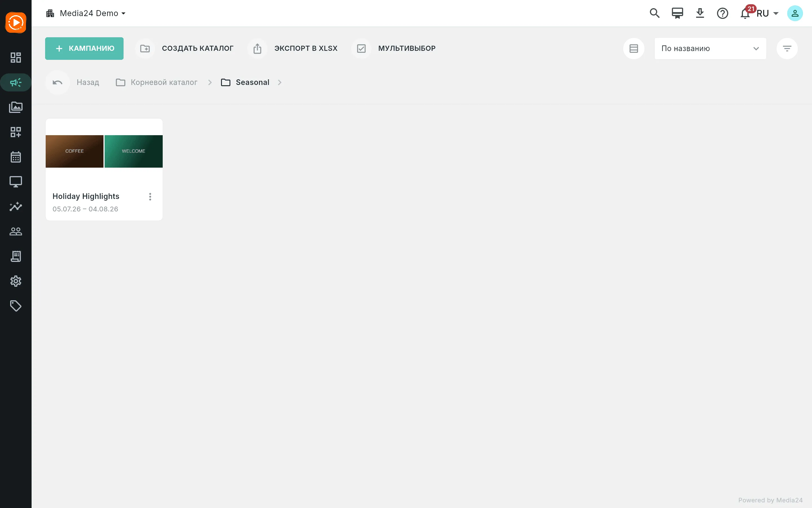Open the tags sidebar icon
Screen dimensions: 812x508
coord(16,306)
